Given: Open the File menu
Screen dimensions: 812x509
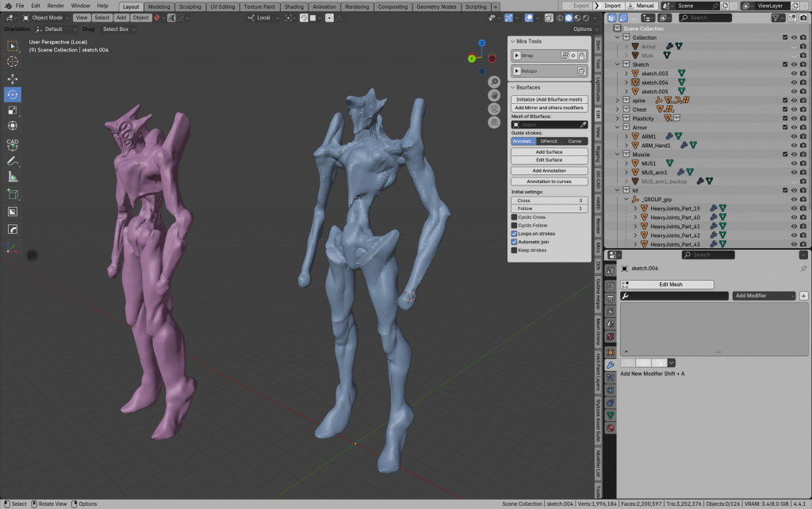Looking at the screenshot, I should click(x=20, y=6).
